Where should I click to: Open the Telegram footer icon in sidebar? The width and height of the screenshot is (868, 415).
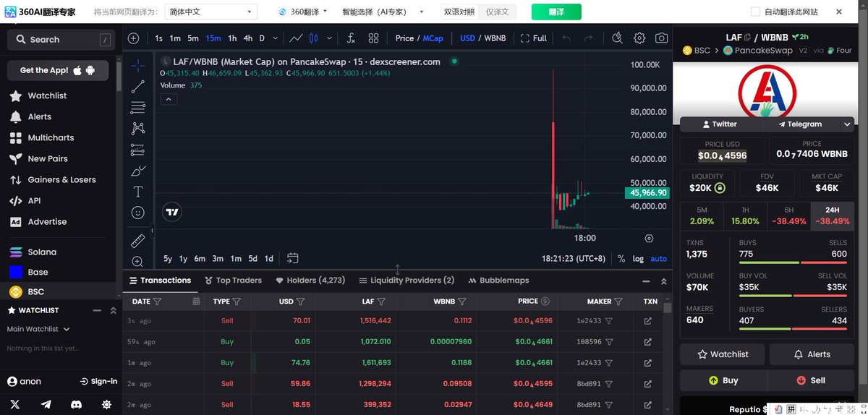tap(46, 404)
